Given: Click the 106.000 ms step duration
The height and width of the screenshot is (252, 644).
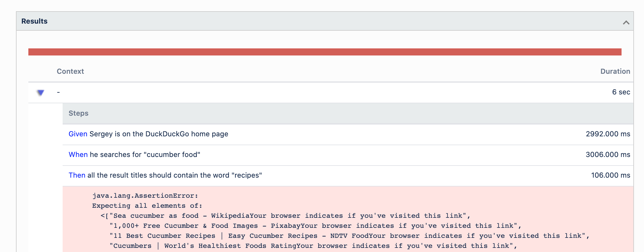Looking at the screenshot, I should pyautogui.click(x=610, y=175).
